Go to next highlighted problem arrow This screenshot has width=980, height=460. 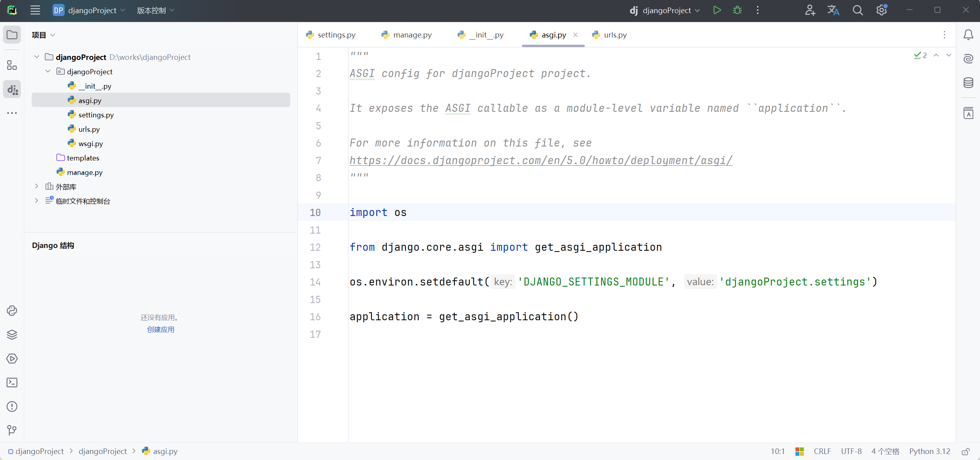949,56
